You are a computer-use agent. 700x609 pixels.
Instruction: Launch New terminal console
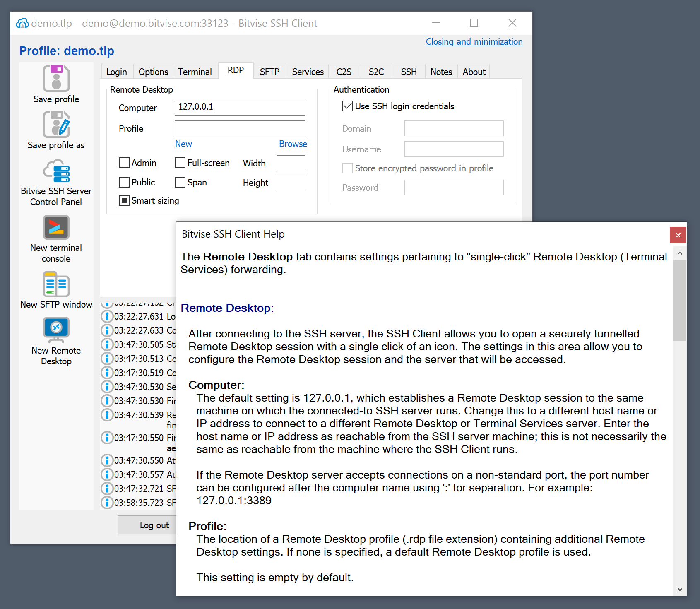pos(56,227)
